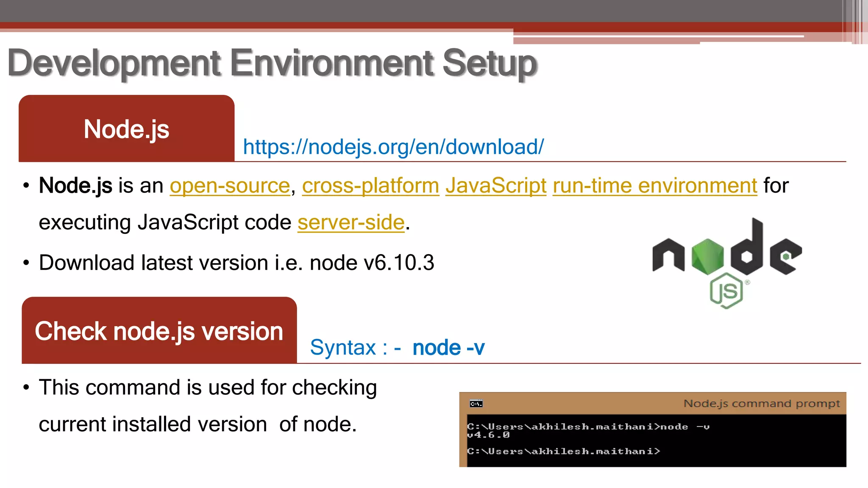Click the Node.js red heading box
Screen dimensions: 868x488
[x=126, y=128]
